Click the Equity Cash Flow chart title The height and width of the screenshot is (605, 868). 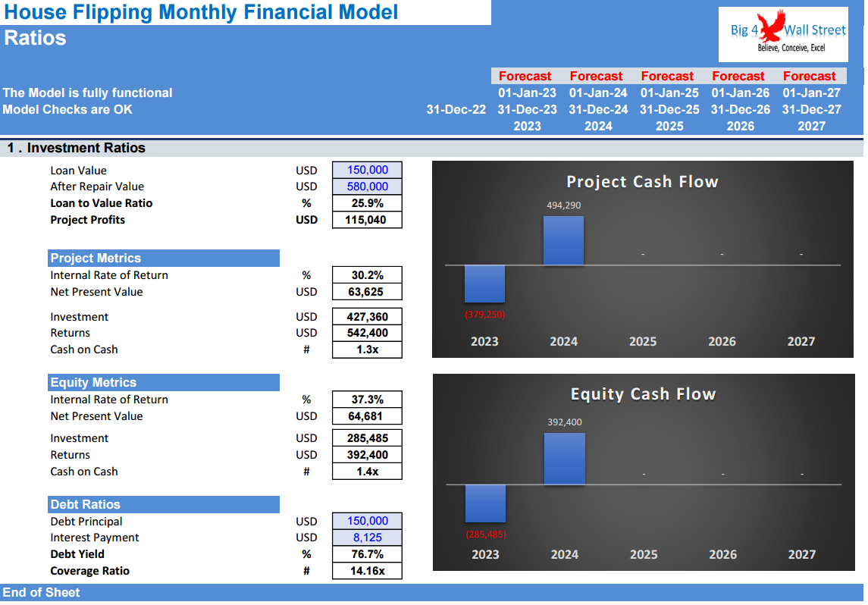point(644,394)
